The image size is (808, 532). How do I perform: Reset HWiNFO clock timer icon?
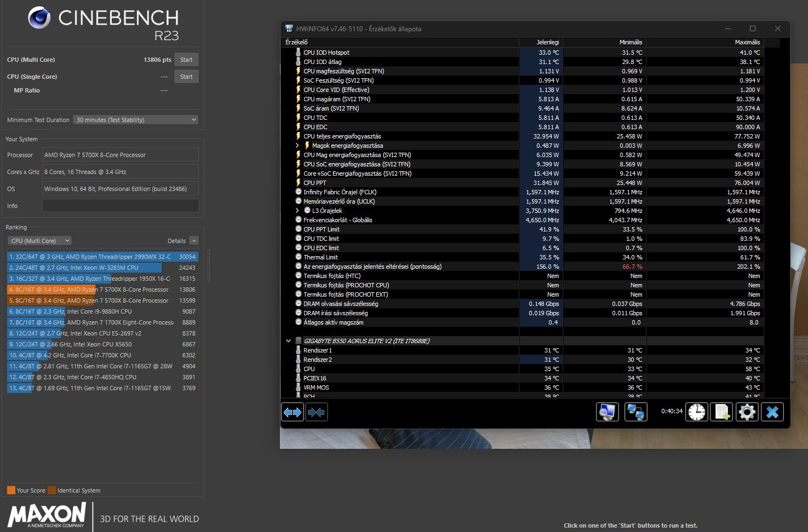(697, 412)
